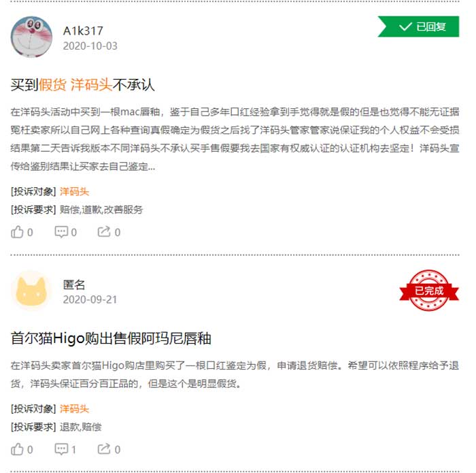Screen dimensions: 476x473
Task: Open comments on the A1k317 complaint
Action: [65, 232]
